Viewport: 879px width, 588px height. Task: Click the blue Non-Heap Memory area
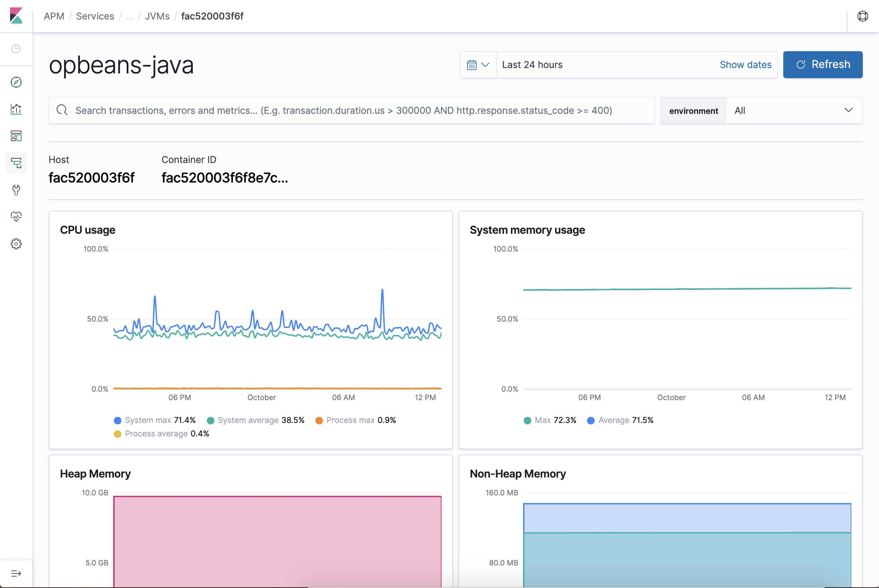click(x=687, y=518)
